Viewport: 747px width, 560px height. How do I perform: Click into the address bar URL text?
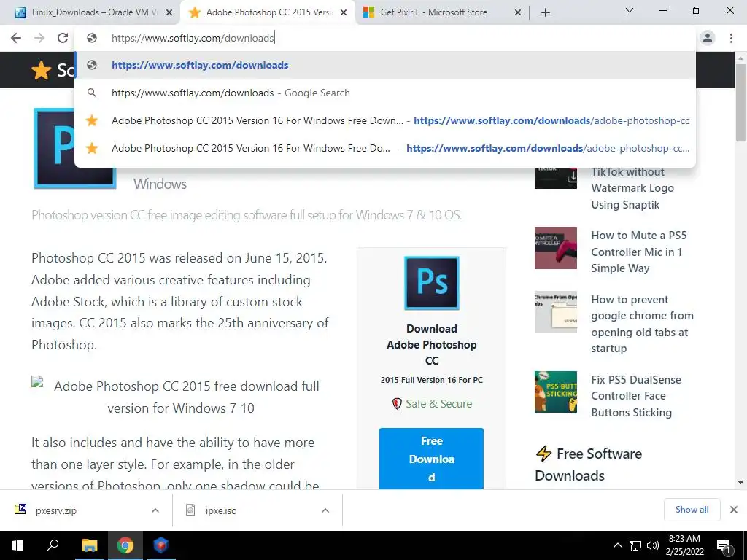[x=193, y=38]
